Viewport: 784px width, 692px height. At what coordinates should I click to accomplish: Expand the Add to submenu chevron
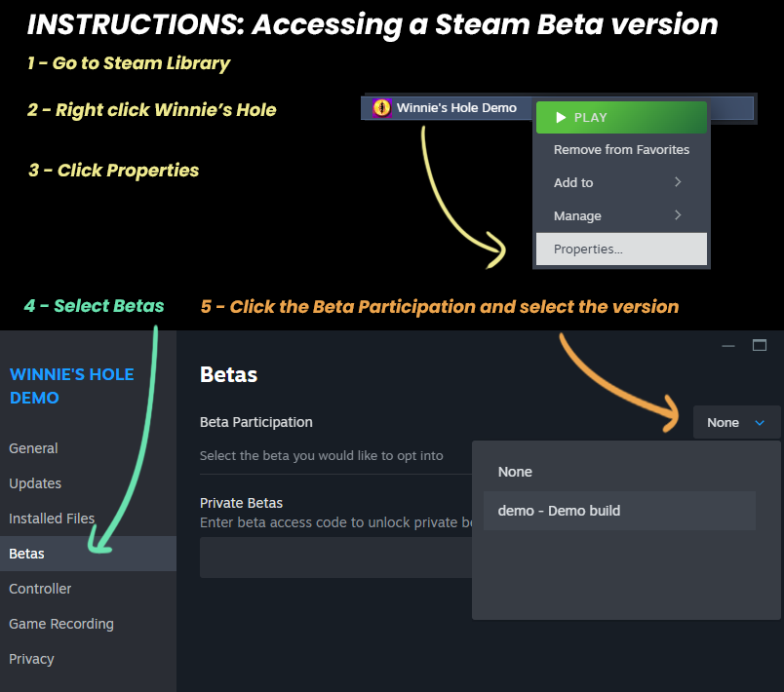pyautogui.click(x=678, y=182)
